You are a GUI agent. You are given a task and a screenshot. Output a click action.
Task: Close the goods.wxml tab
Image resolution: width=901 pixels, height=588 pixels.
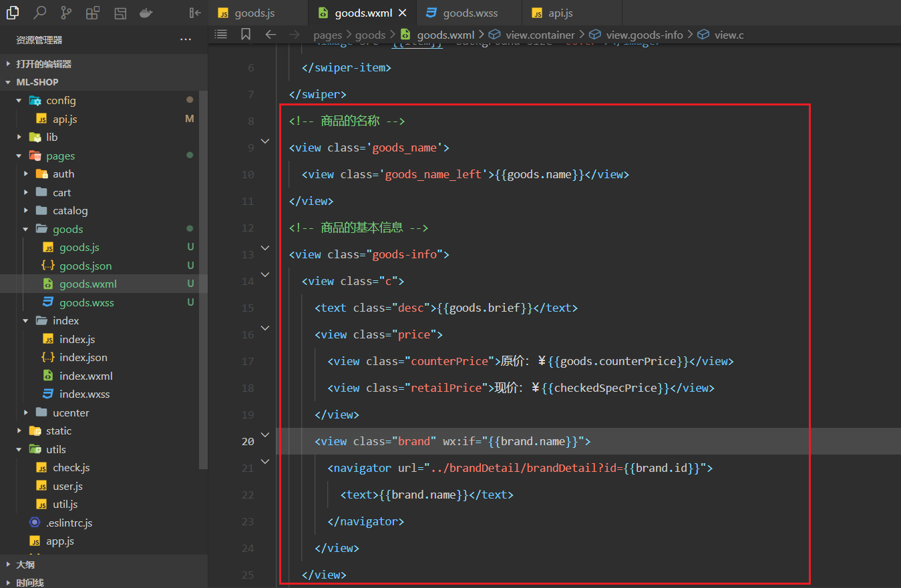point(402,13)
